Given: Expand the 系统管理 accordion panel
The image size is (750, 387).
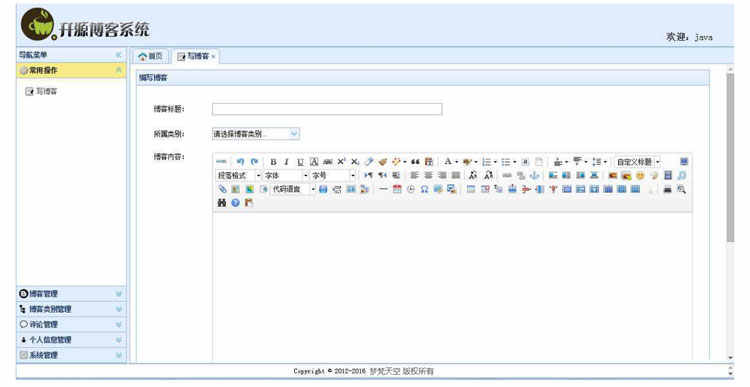Looking at the screenshot, I should coord(71,355).
